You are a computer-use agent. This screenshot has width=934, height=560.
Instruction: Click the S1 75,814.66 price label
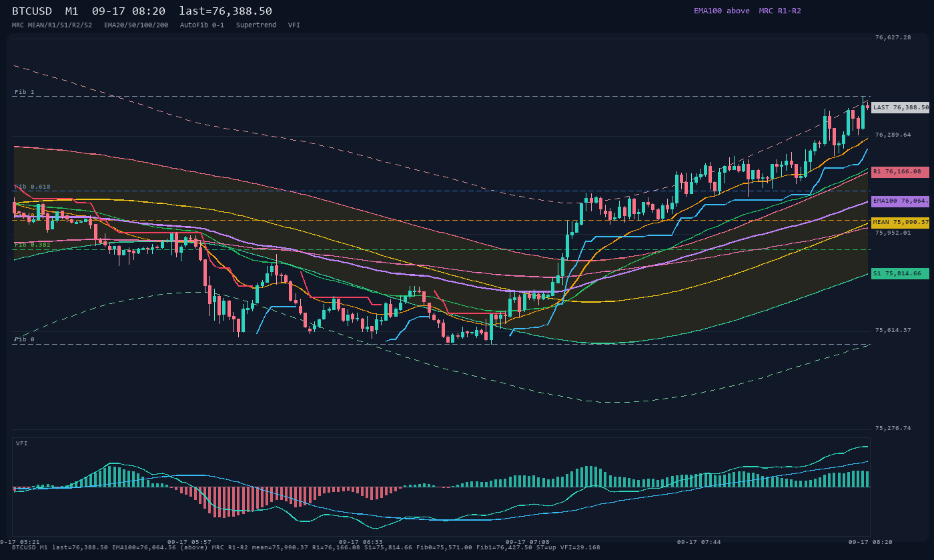click(x=900, y=273)
